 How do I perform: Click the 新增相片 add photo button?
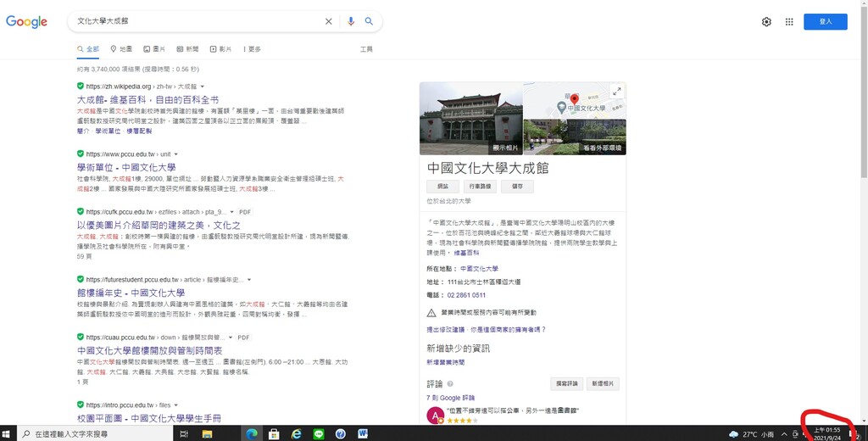(x=604, y=383)
